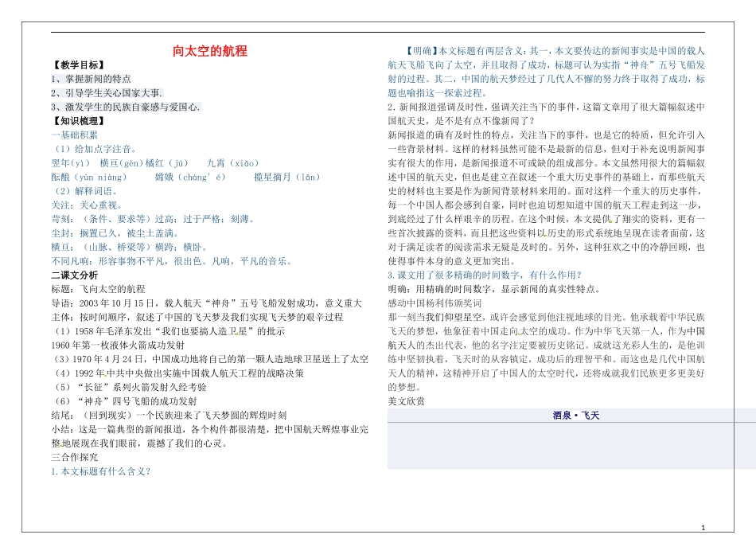
Task: Click the 二课文分析 section heading
Action: click(75, 275)
